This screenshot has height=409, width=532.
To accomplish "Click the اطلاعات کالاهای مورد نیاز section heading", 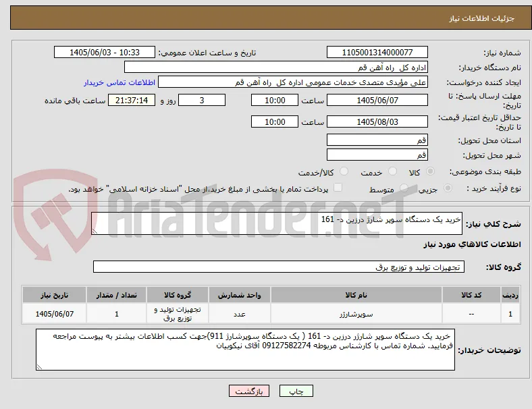I will (x=472, y=244).
